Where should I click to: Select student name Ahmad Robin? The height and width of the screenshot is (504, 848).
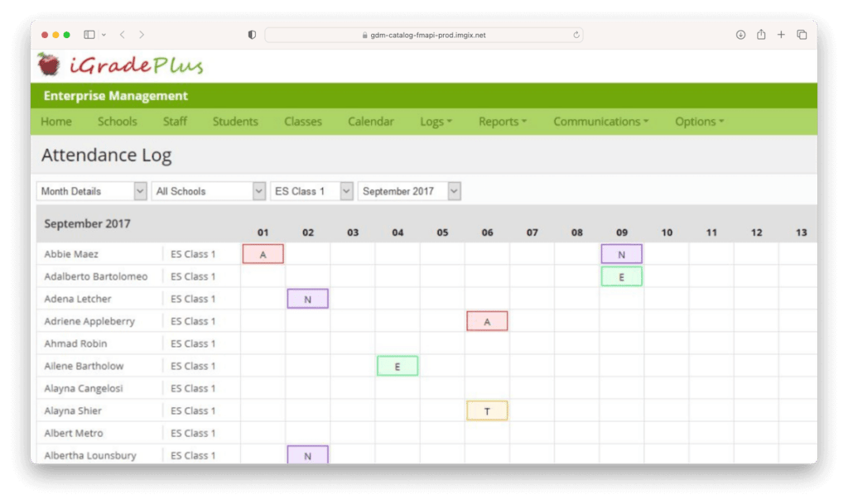[x=75, y=343]
